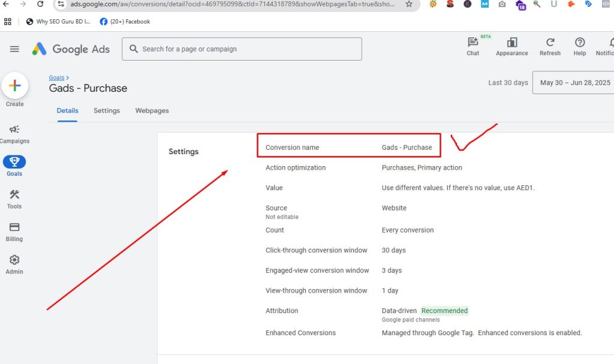Refresh the Google Ads data
Screen dimensions: 614x364
tap(550, 43)
